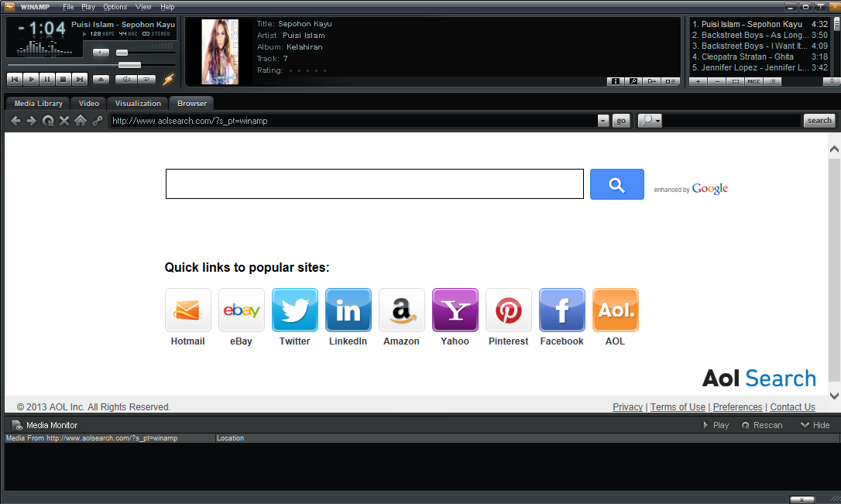The image size is (841, 504).
Task: Toggle shuffle playback mode
Action: 126,79
